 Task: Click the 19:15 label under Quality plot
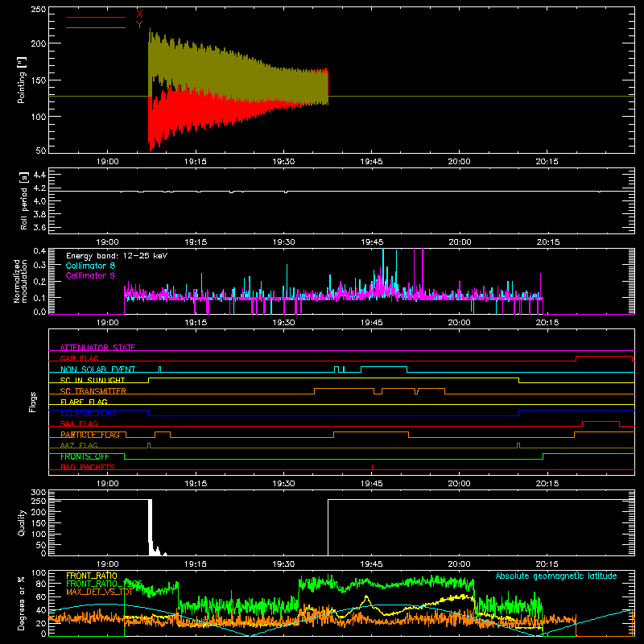pos(196,564)
